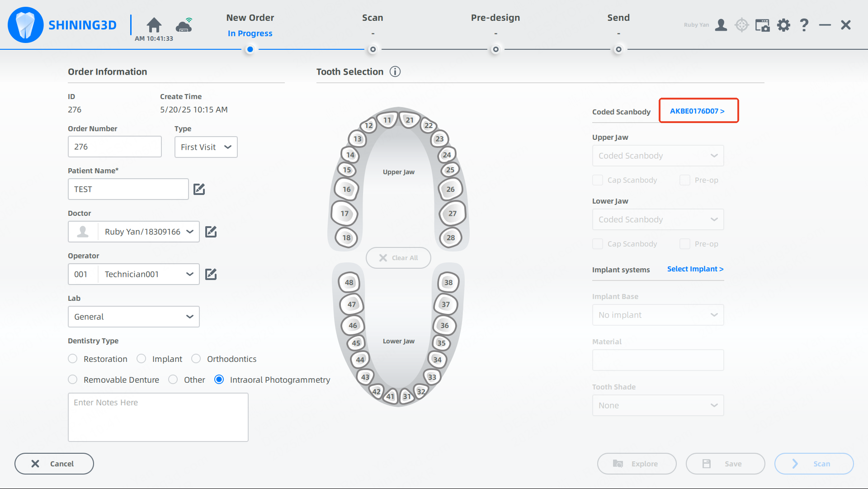Click the screen capture window icon
Viewport: 868px width, 489px height.
(763, 25)
